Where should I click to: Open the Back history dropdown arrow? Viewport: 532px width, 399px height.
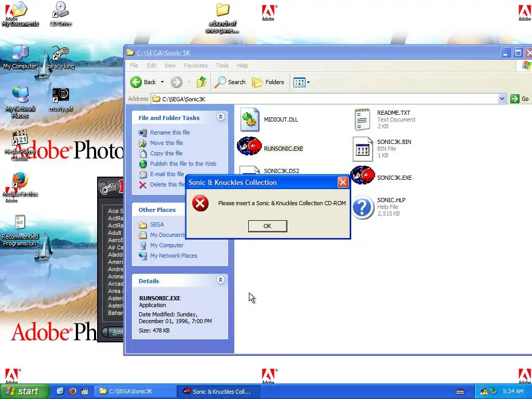coord(162,82)
